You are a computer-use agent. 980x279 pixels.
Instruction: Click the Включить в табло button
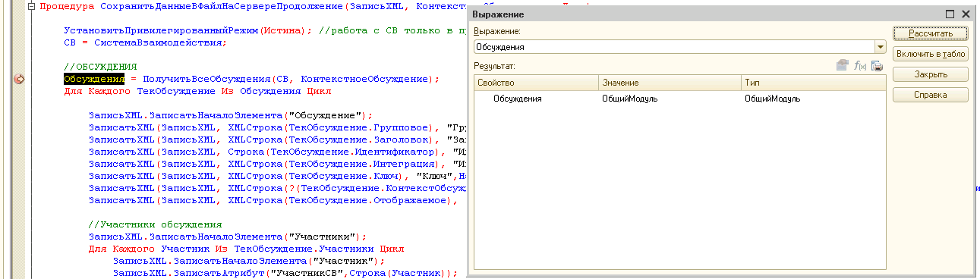(931, 54)
